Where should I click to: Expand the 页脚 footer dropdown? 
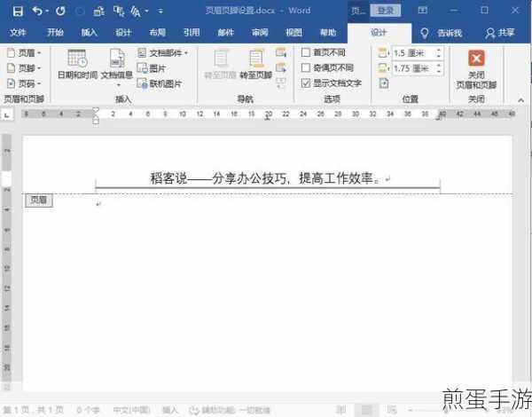pyautogui.click(x=24, y=68)
